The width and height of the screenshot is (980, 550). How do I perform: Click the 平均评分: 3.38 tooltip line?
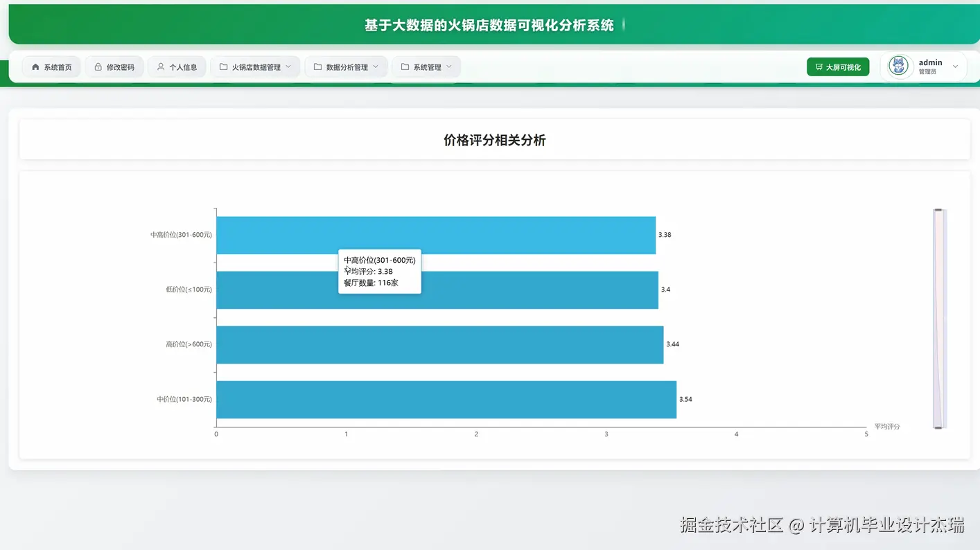pos(368,272)
